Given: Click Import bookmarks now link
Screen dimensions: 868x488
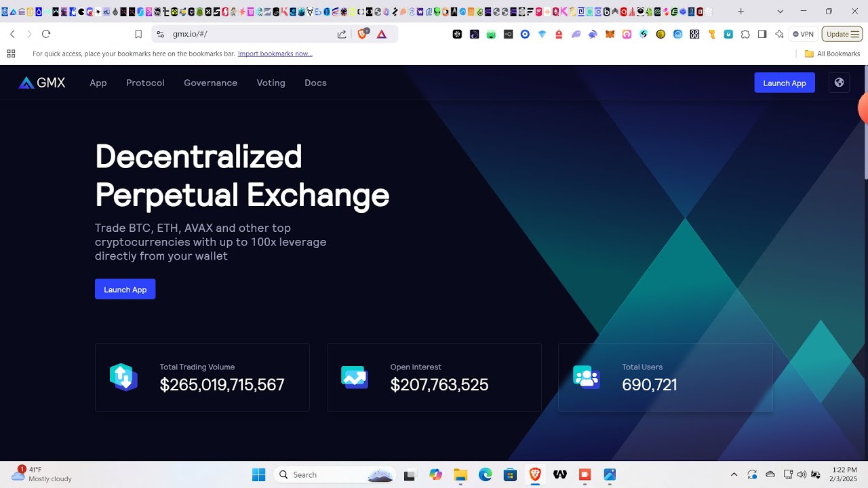Looking at the screenshot, I should pos(275,54).
